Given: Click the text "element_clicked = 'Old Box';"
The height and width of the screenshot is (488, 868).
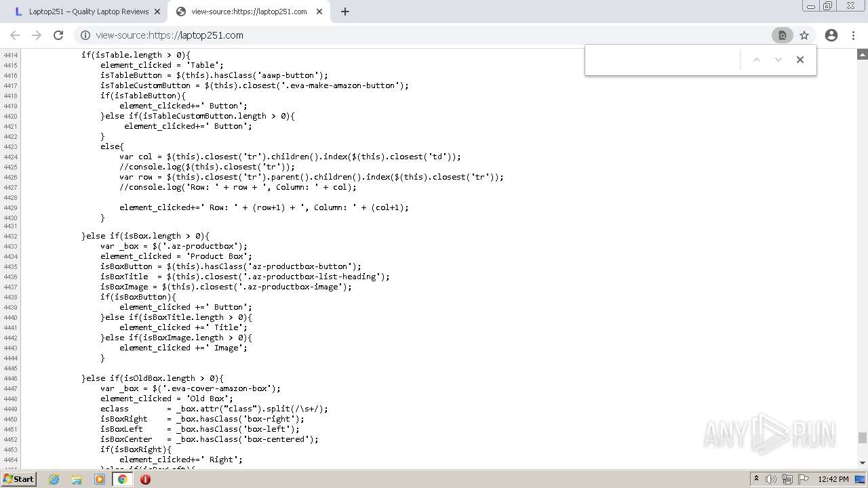Looking at the screenshot, I should coord(167,399).
